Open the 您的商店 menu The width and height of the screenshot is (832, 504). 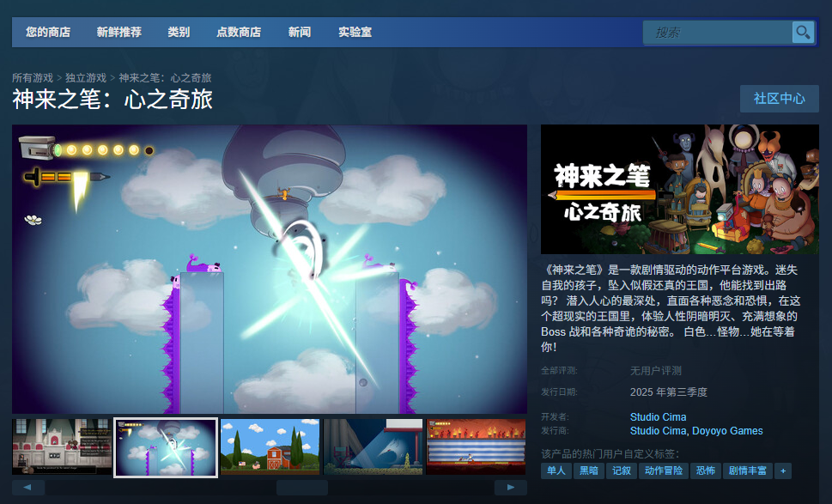pos(48,33)
